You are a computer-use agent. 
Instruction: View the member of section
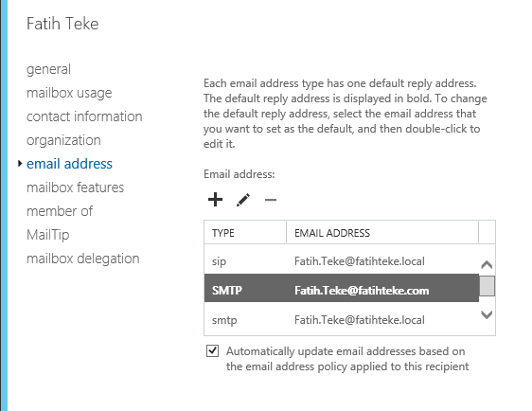pyautogui.click(x=60, y=211)
